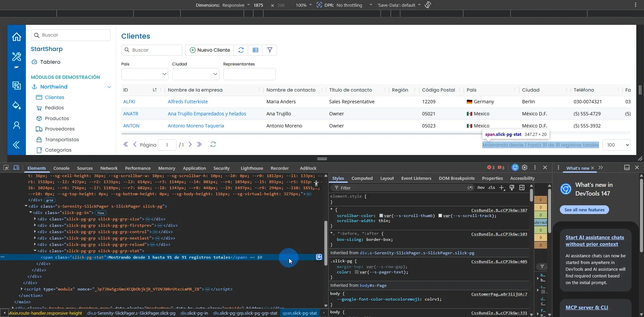Viewport: 644px width, 317px height.
Task: Expand the slick-pg-grp-size div node
Action: (x=35, y=219)
